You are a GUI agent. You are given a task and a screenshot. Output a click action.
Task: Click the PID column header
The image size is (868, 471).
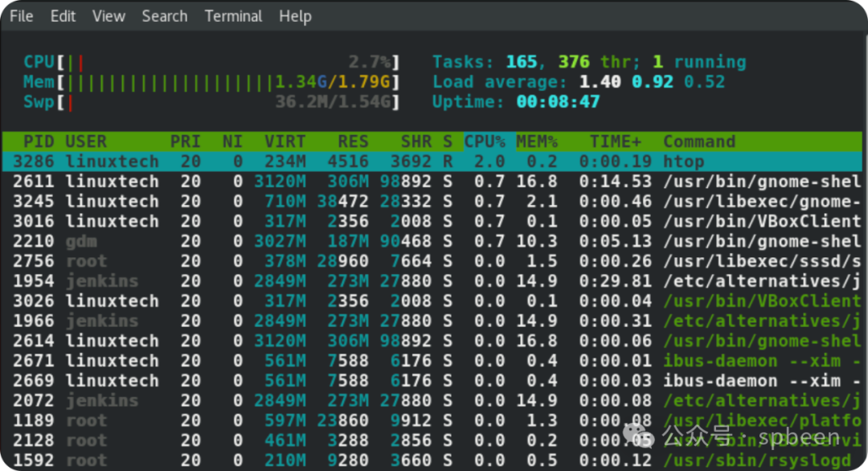(x=39, y=141)
